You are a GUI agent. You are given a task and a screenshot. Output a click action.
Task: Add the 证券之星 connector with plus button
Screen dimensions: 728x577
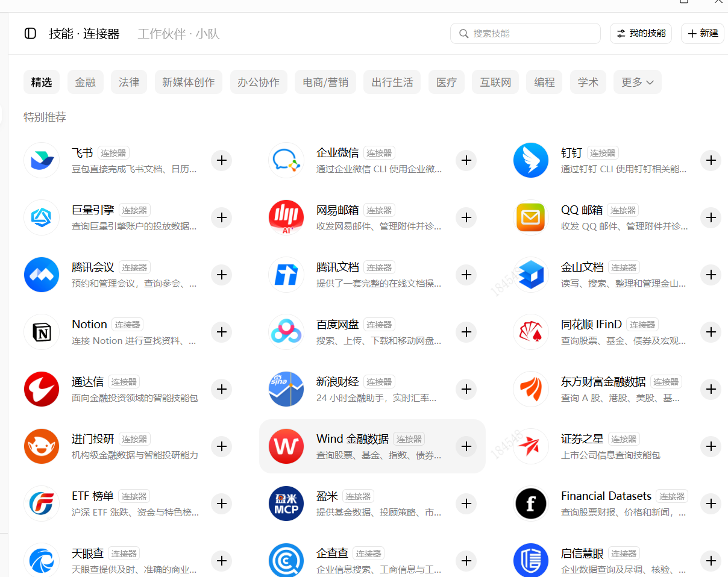(711, 446)
